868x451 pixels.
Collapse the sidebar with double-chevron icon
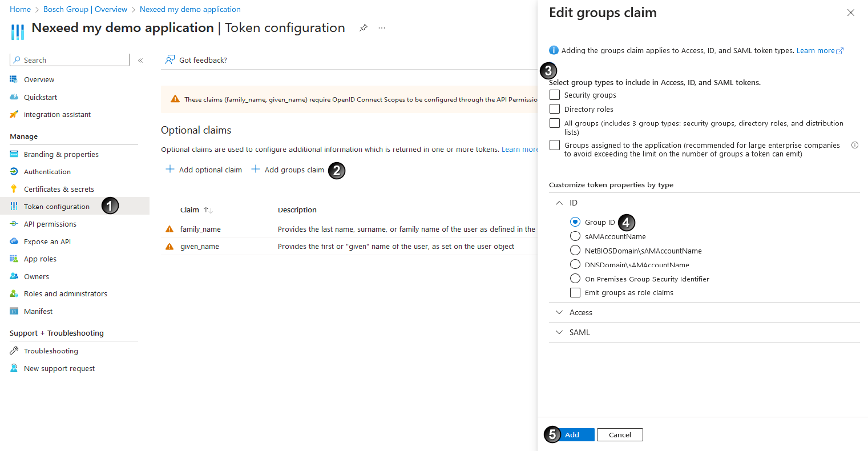pos(140,60)
